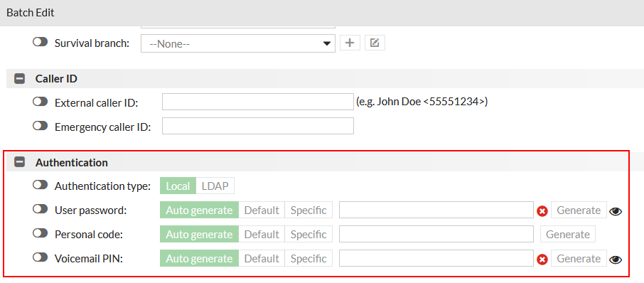Click the Batch Edit title text

point(31,13)
